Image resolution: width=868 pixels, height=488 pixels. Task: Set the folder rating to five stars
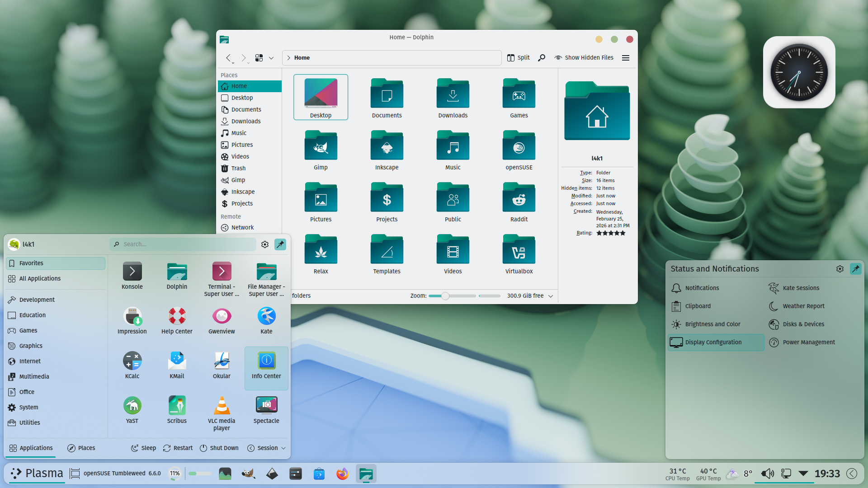623,233
